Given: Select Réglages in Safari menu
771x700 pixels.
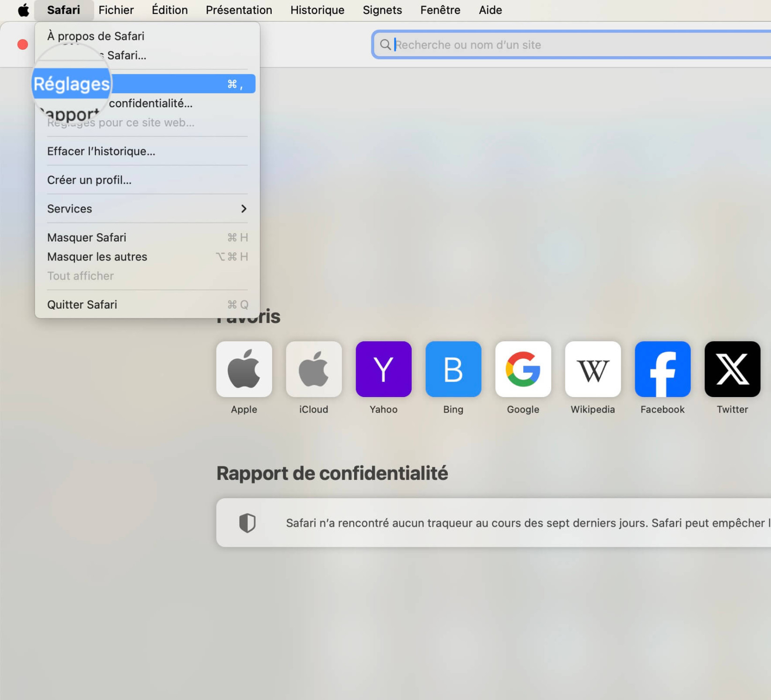Looking at the screenshot, I should coord(145,84).
